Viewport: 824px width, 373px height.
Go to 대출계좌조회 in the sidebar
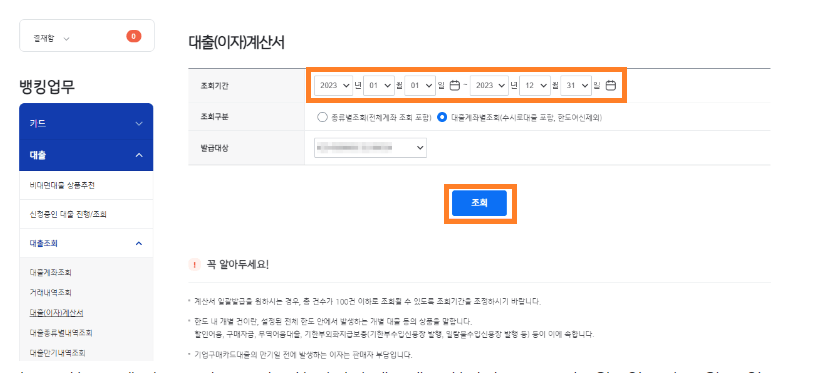pyautogui.click(x=50, y=273)
